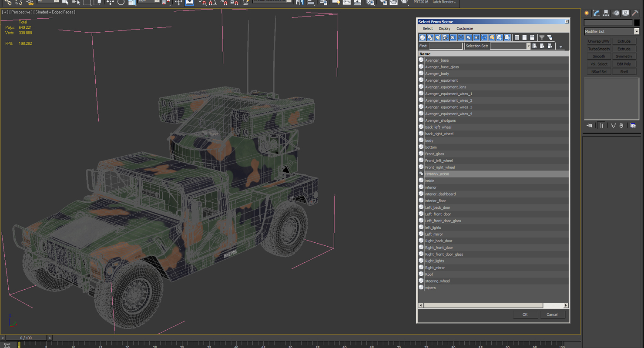Toggle Display Cameras filter button

[x=446, y=38]
